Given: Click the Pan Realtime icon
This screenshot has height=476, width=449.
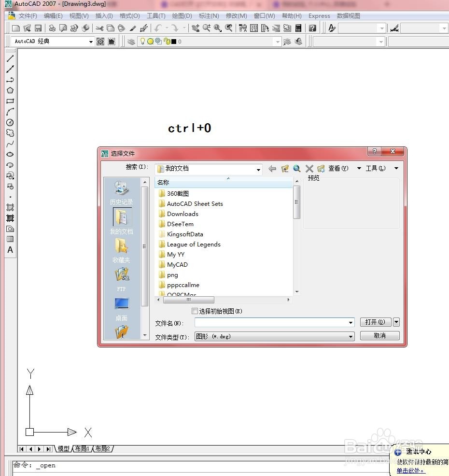Looking at the screenshot, I should tap(196, 28).
